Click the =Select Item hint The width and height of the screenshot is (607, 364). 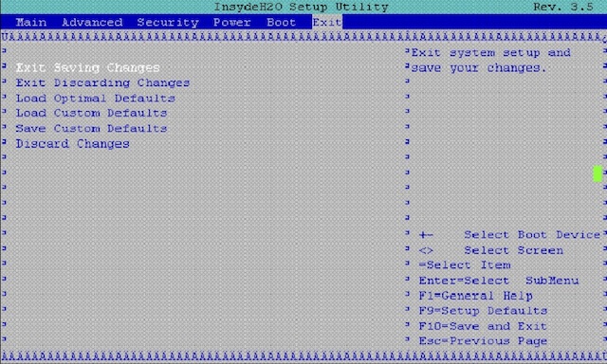pyautogui.click(x=465, y=265)
